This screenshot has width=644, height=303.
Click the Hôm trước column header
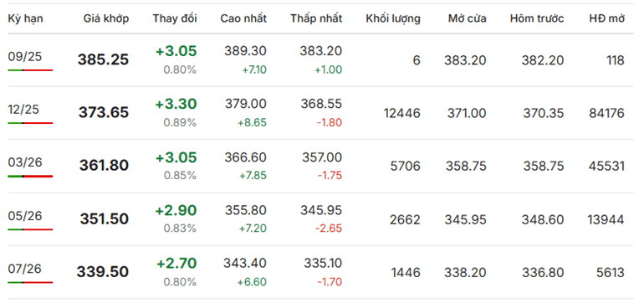click(537, 18)
